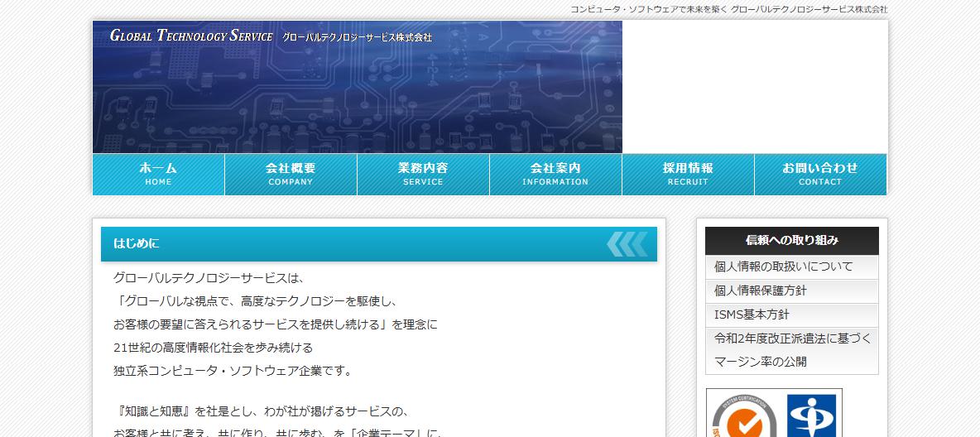The image size is (980, 437).
Task: Open 個人情報の取扱いについて link
Action: coord(792,267)
